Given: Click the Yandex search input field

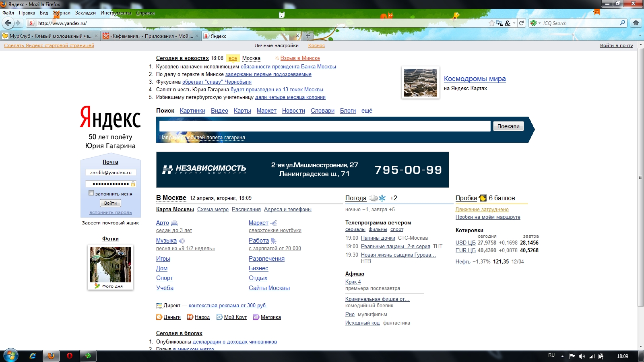Looking at the screenshot, I should (324, 126).
